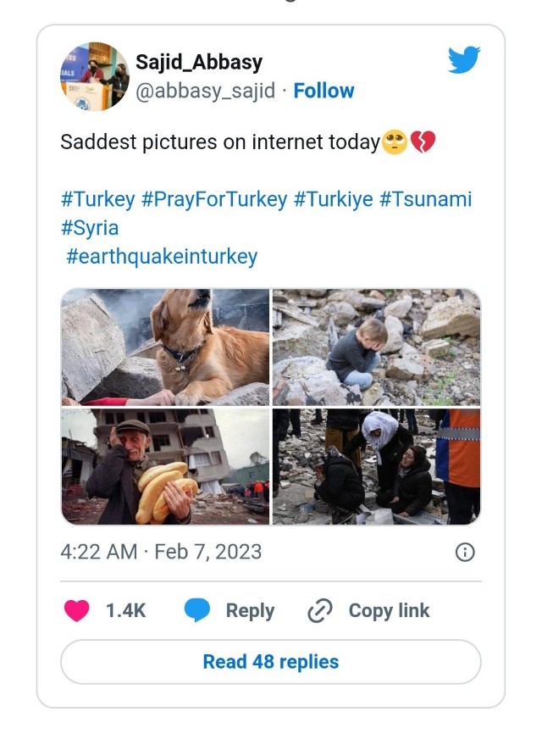The image size is (542, 756).
Task: Open the tweet info icon
Action: [x=465, y=553]
